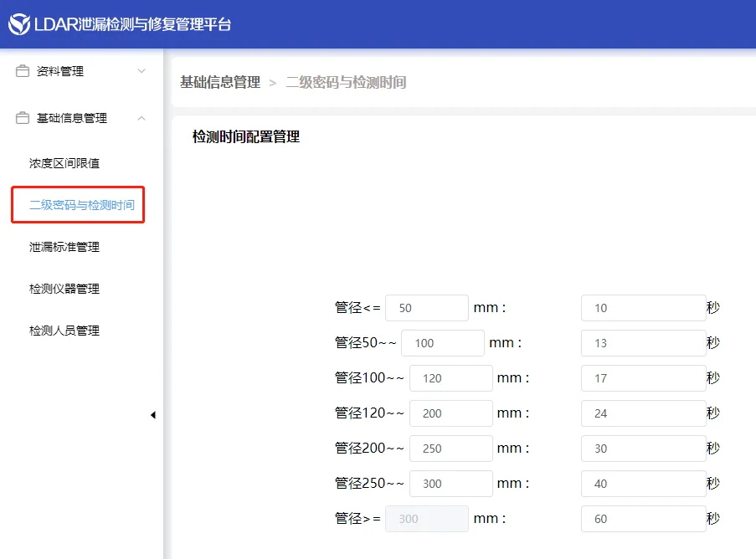The width and height of the screenshot is (756, 559).
Task: Click the 40 seconds input for 管径250~~300
Action: tap(642, 484)
